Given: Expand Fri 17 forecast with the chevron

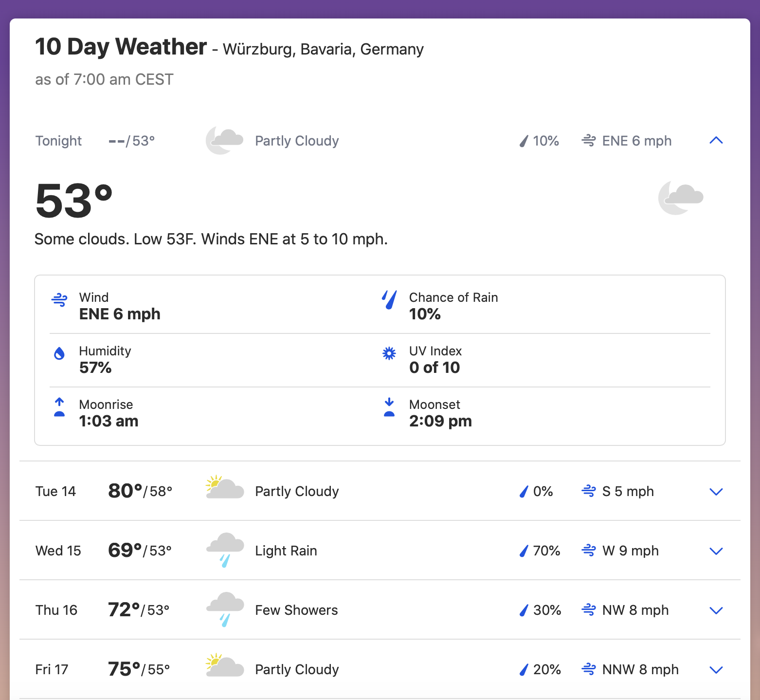Looking at the screenshot, I should click(x=716, y=670).
